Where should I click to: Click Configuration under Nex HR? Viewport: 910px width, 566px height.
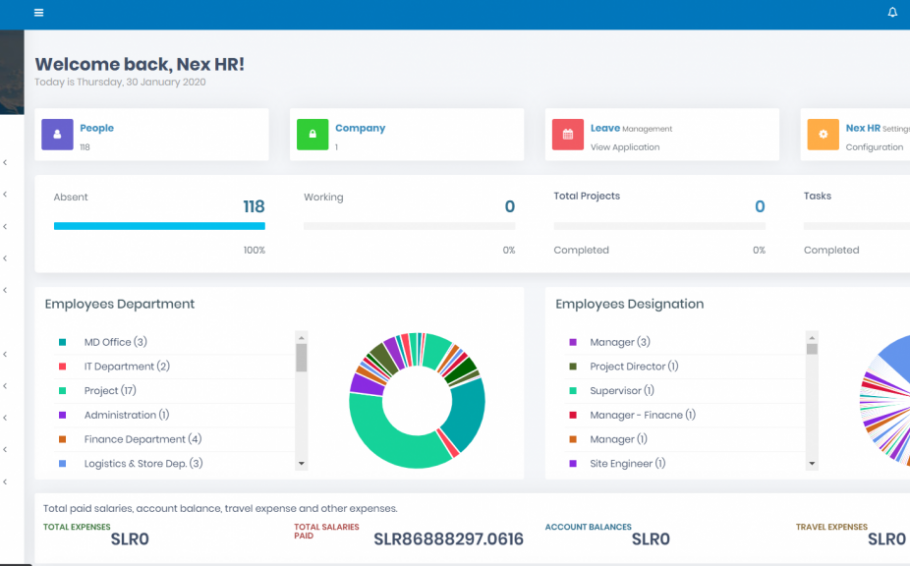874,147
